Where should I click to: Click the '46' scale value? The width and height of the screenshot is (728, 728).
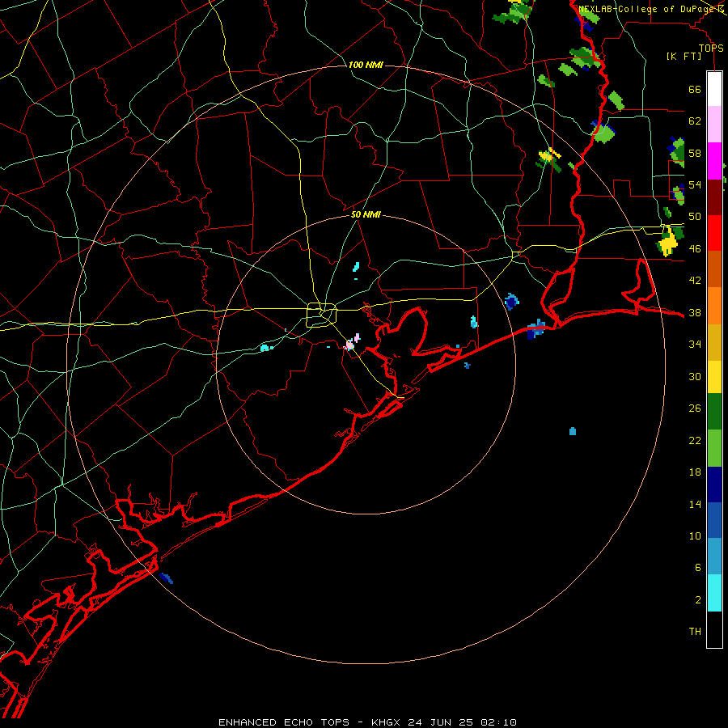[x=695, y=249]
